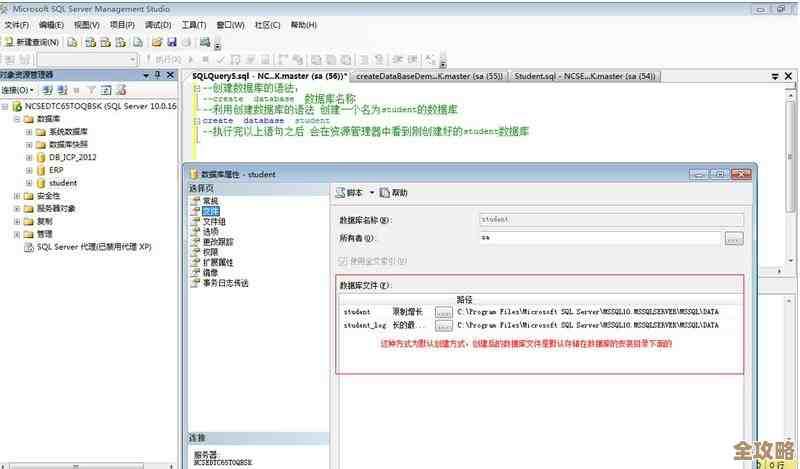Viewport: 800px width, 469px height.
Task: Open the 视图(V) menu
Action: click(87, 24)
